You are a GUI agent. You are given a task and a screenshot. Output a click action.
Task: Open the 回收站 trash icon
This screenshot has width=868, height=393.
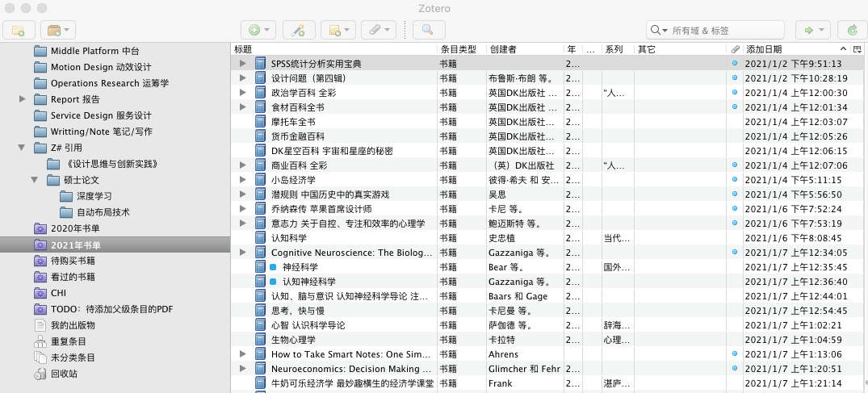(x=40, y=374)
